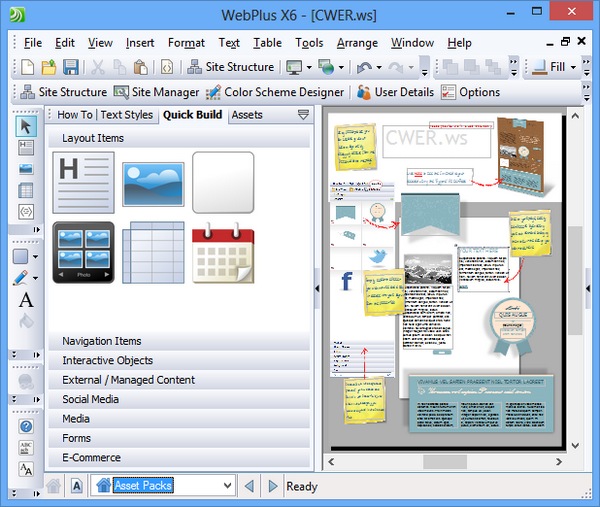Expand the Social Media section
The height and width of the screenshot is (507, 600).
point(179,399)
